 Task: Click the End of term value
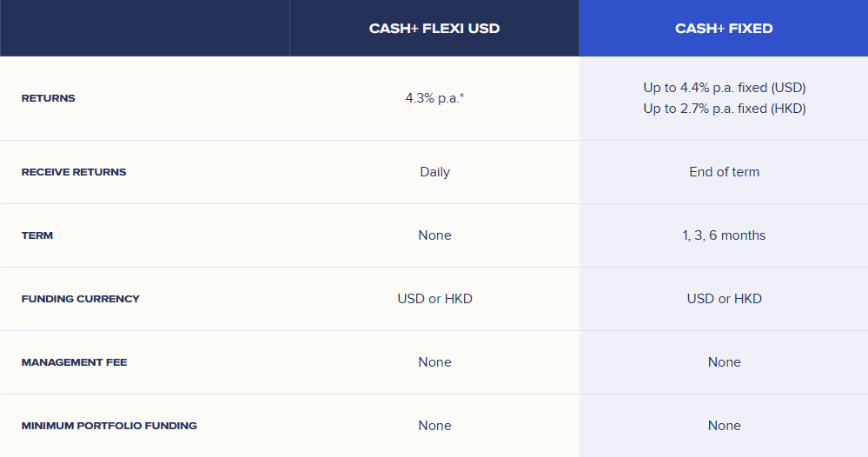[724, 172]
